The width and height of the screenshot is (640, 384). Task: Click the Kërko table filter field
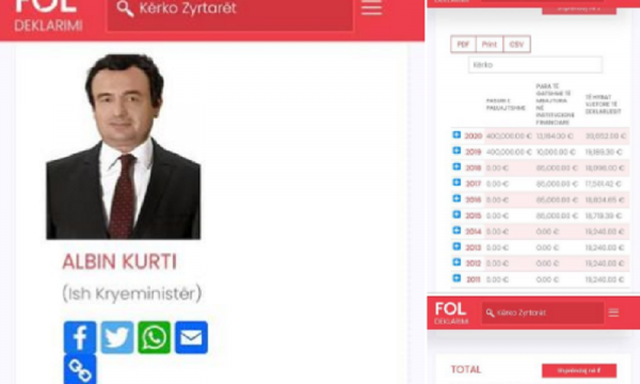click(535, 65)
